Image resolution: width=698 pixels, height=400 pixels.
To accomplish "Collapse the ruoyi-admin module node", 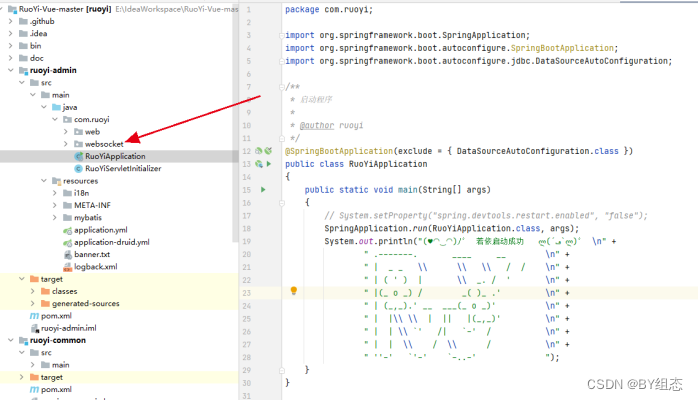I will 9,71.
